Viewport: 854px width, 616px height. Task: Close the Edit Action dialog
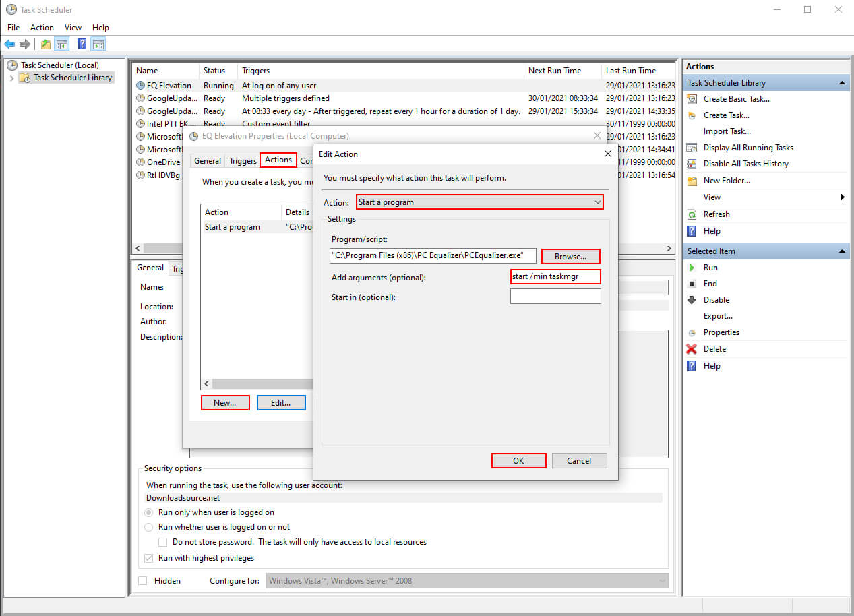coord(607,154)
